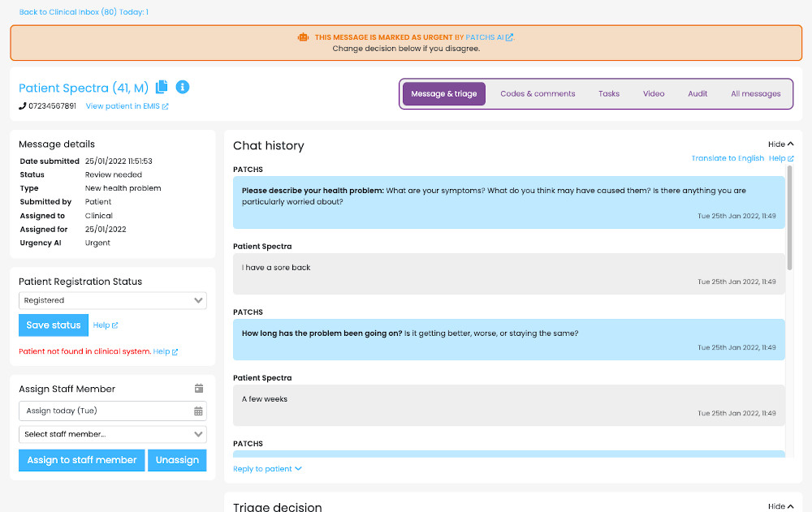This screenshot has width=812, height=512.
Task: Open date picker icon in Assign today field
Action: 198,411
